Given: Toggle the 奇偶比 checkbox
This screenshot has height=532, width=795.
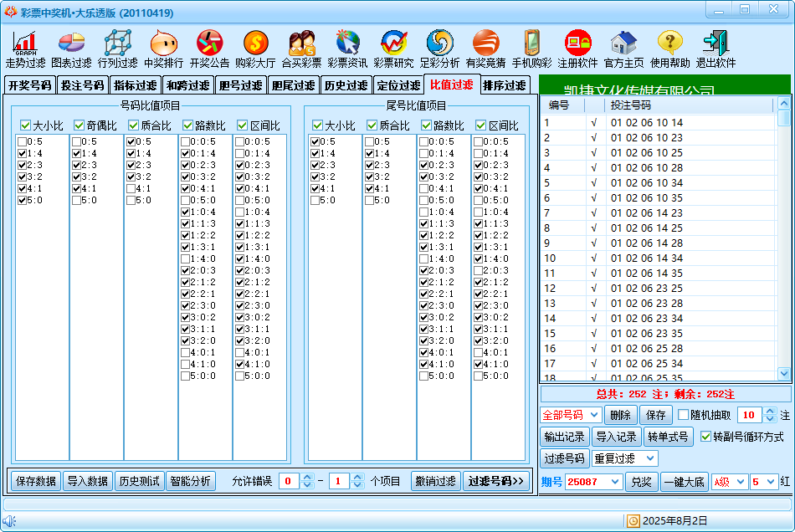Looking at the screenshot, I should (x=79, y=125).
